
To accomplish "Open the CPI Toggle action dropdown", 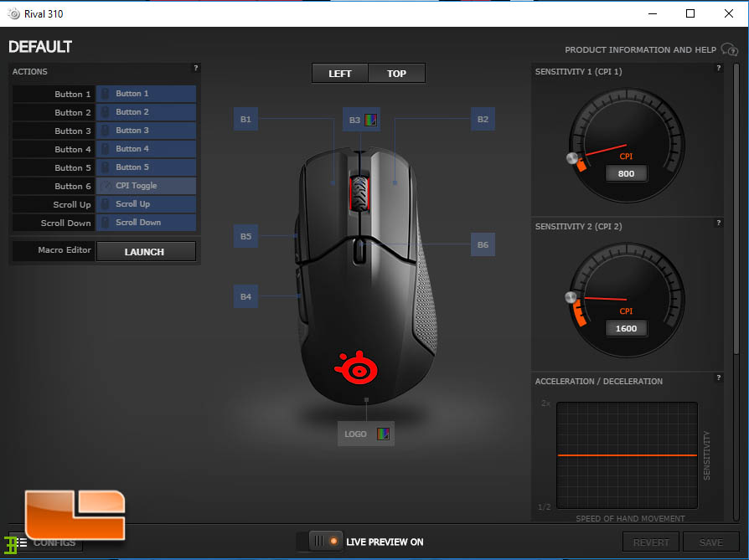I will point(146,186).
